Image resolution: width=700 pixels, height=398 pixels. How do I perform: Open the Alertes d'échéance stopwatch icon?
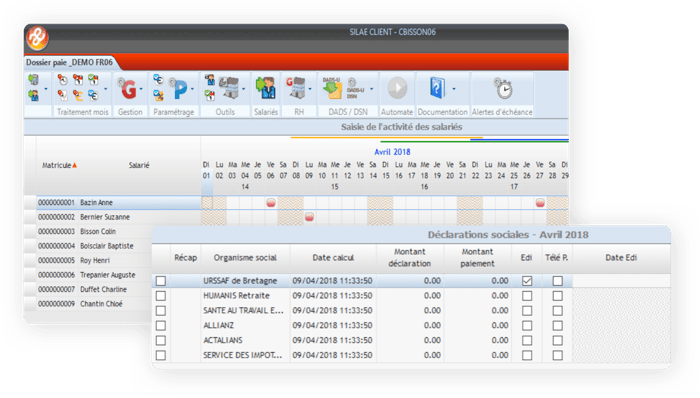point(503,88)
